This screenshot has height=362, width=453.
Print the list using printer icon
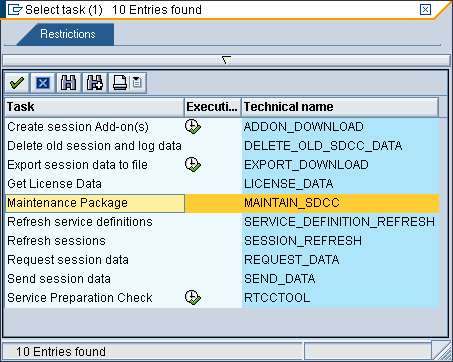[120, 83]
